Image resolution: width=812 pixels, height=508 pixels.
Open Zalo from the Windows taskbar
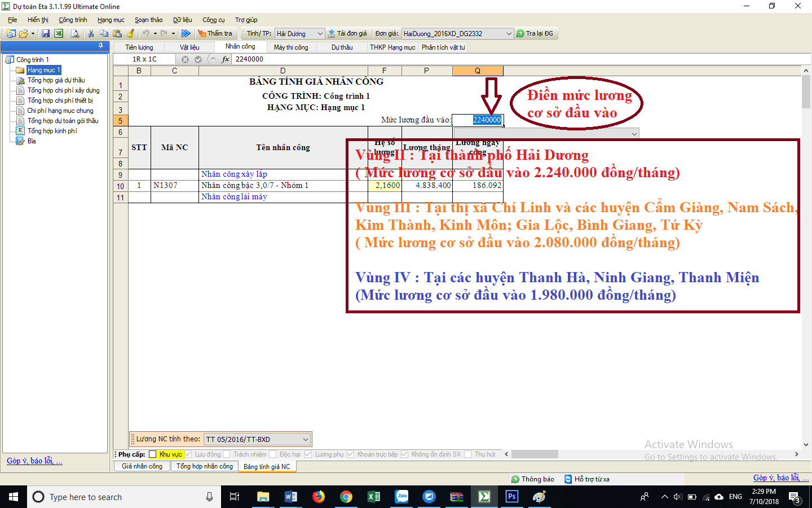point(401,497)
